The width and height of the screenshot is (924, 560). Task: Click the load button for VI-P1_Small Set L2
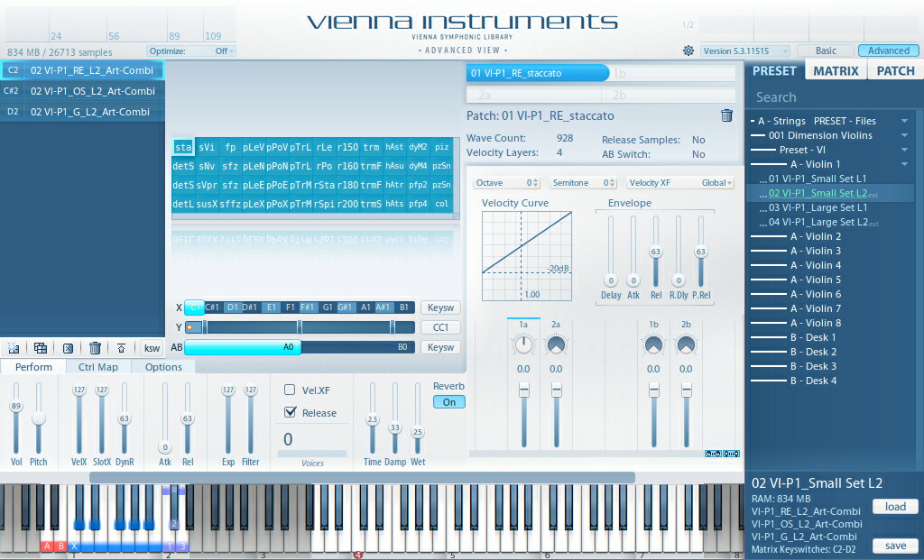(894, 506)
